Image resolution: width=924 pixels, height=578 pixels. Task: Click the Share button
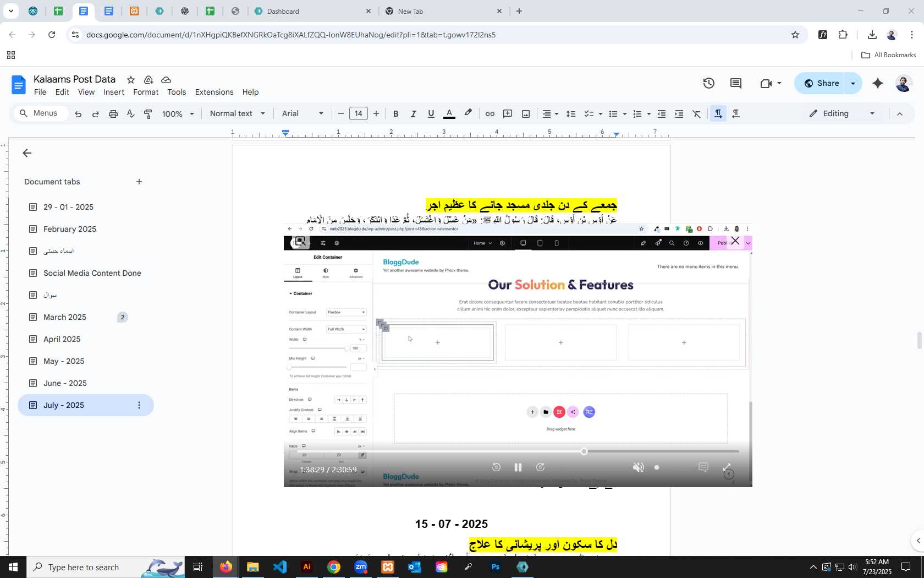point(820,83)
